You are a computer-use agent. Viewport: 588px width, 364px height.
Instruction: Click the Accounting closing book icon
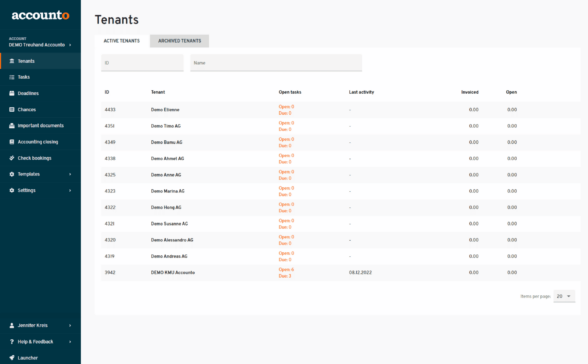coord(12,142)
